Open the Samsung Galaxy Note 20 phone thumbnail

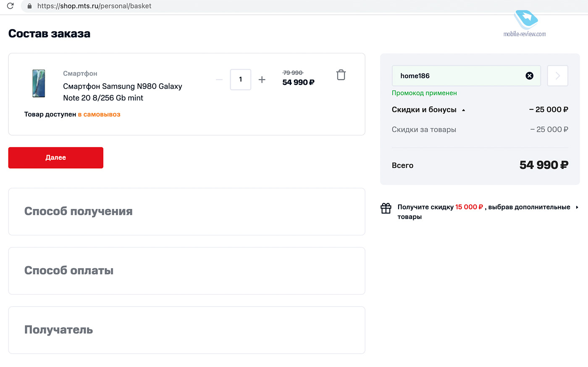tap(39, 83)
